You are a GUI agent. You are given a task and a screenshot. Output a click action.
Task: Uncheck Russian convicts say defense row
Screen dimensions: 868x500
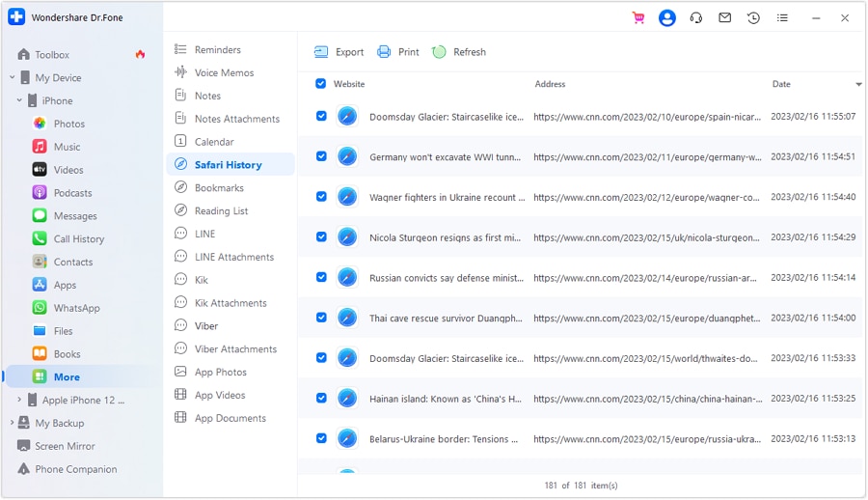point(321,277)
